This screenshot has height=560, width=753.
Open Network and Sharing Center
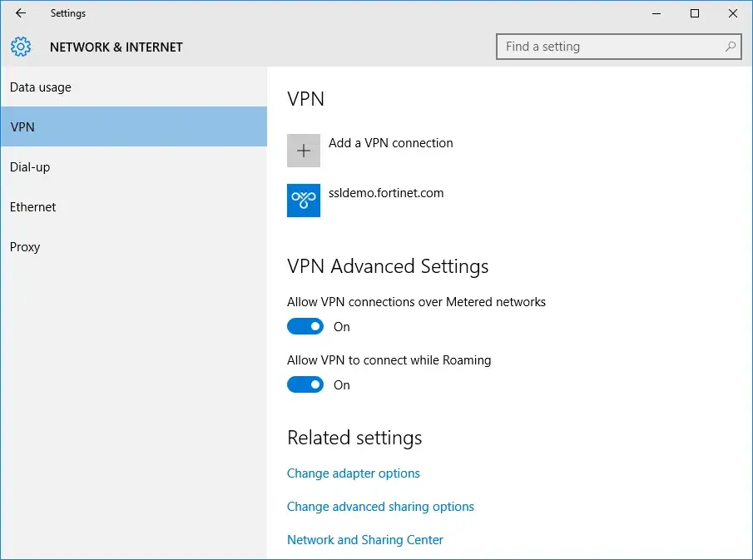click(x=364, y=539)
